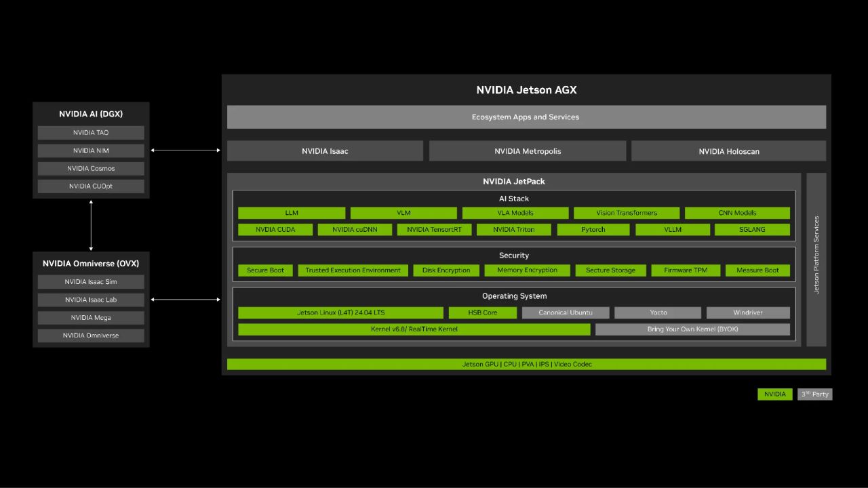
Task: Select the LLM box in AI Stack
Action: (292, 213)
